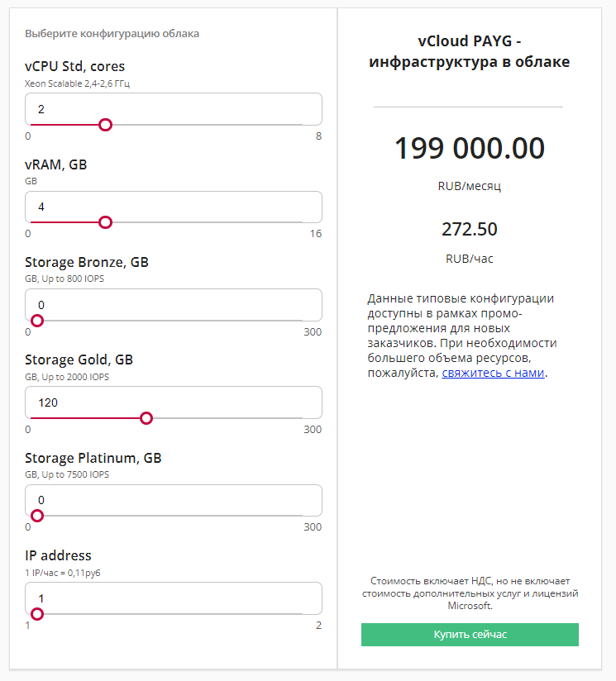
Task: Click the hourly price 272.50
Action: point(469,229)
